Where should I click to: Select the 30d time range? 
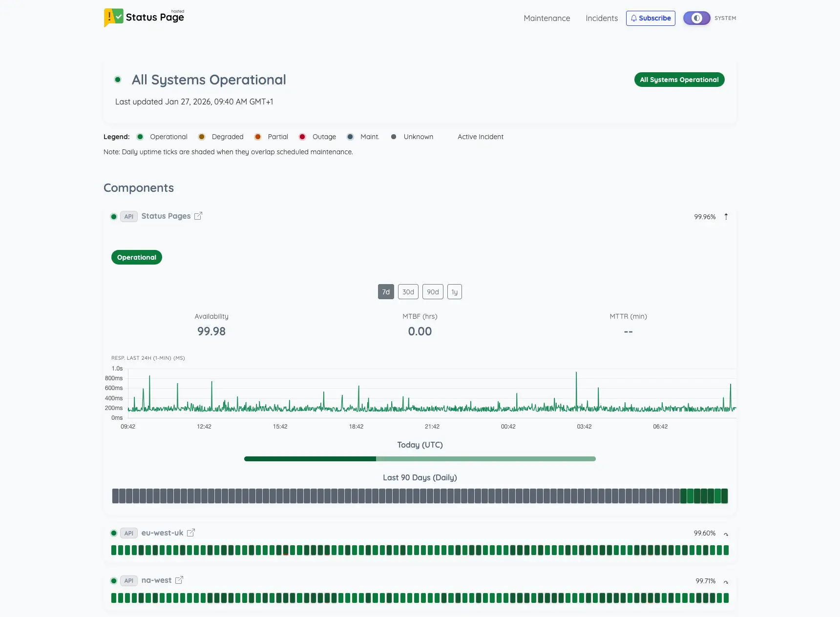click(408, 292)
